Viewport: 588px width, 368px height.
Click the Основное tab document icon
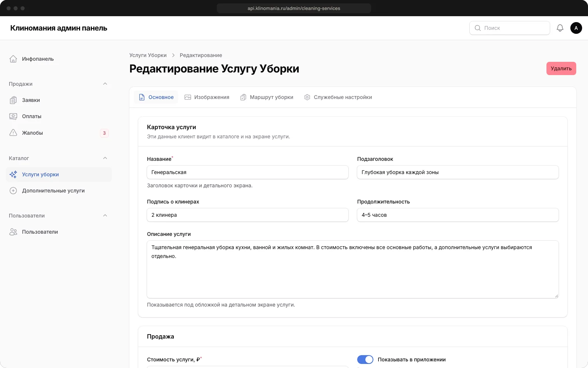click(142, 97)
